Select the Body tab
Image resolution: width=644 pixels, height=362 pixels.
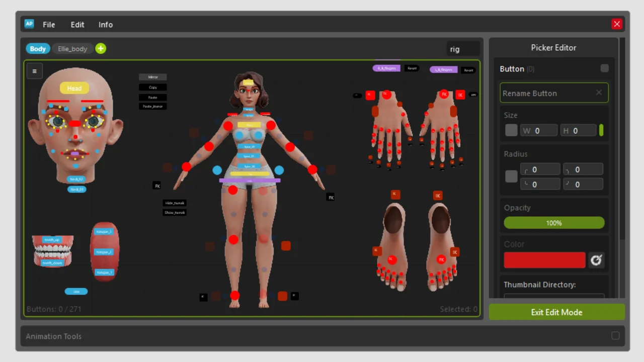point(38,48)
